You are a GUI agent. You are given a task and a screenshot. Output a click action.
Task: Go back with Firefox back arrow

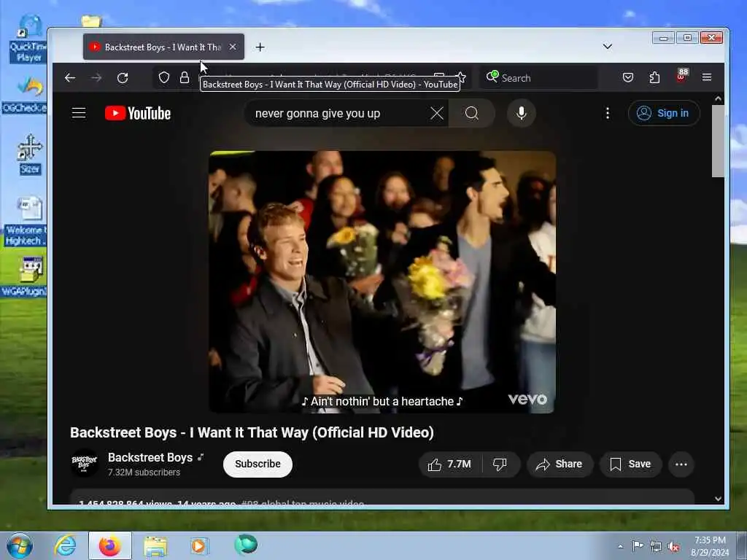click(70, 77)
